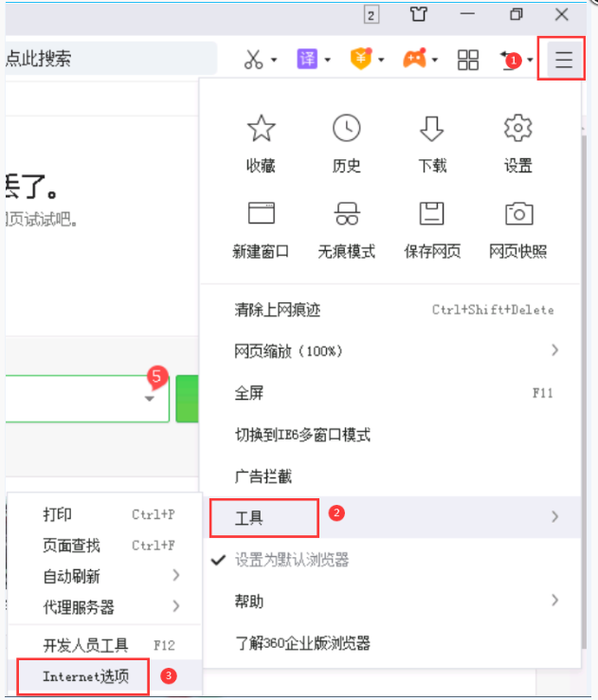
Task: Choose 清除上网痕迹 menu entry
Action: 277,310
